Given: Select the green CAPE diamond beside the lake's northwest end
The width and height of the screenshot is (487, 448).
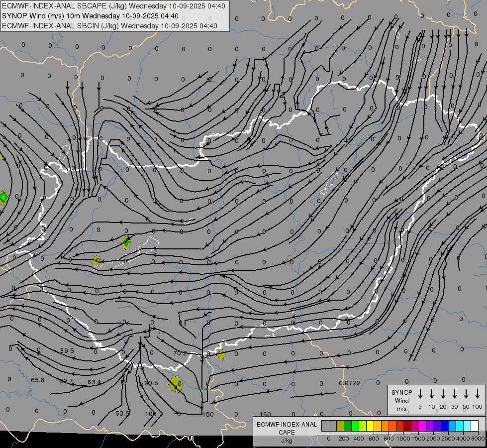Looking at the screenshot, I should (x=126, y=242).
